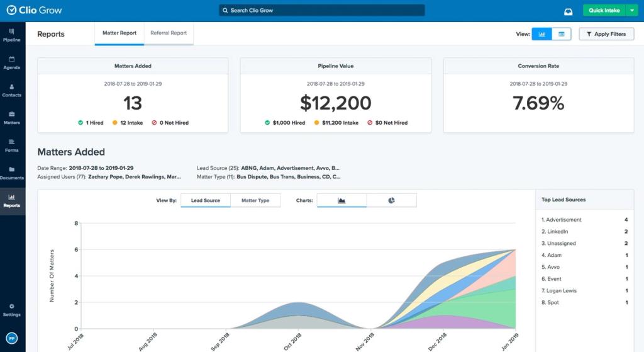Click the FF user avatar
644x352 pixels.
(12, 338)
